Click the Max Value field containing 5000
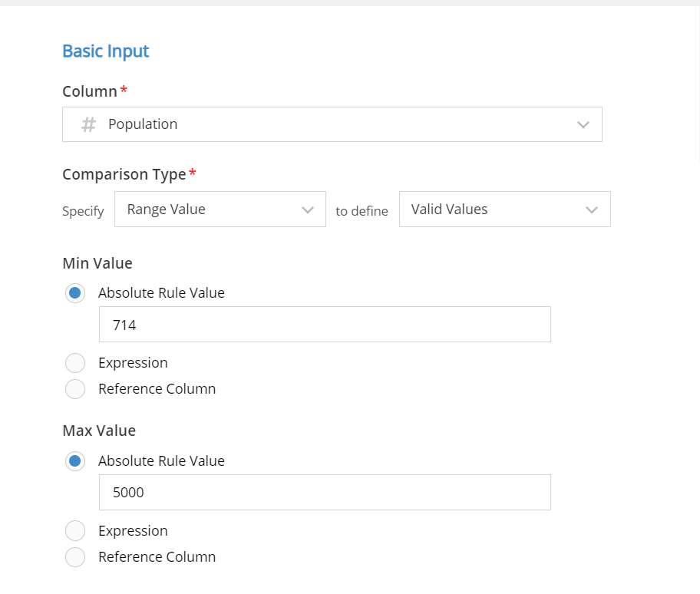The width and height of the screenshot is (700, 594). 325,493
